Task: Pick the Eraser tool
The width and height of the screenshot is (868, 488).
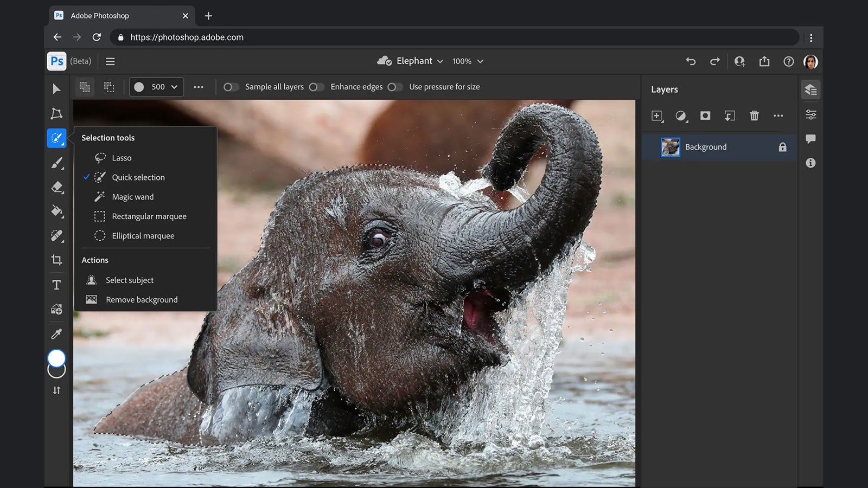Action: 56,187
